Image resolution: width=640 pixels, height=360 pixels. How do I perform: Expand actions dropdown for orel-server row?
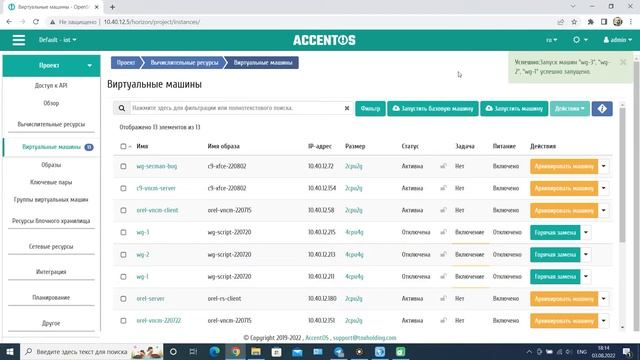click(x=604, y=298)
